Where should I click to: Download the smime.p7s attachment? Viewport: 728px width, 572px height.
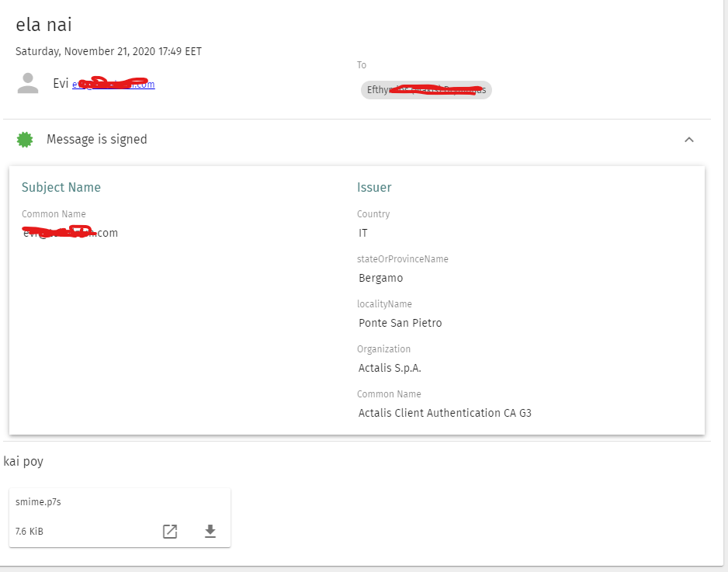click(210, 532)
